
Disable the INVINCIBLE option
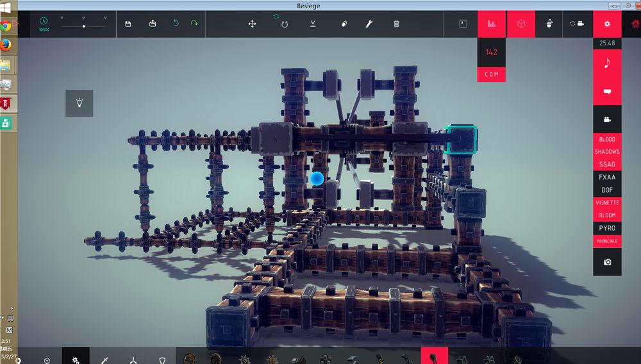tap(607, 241)
